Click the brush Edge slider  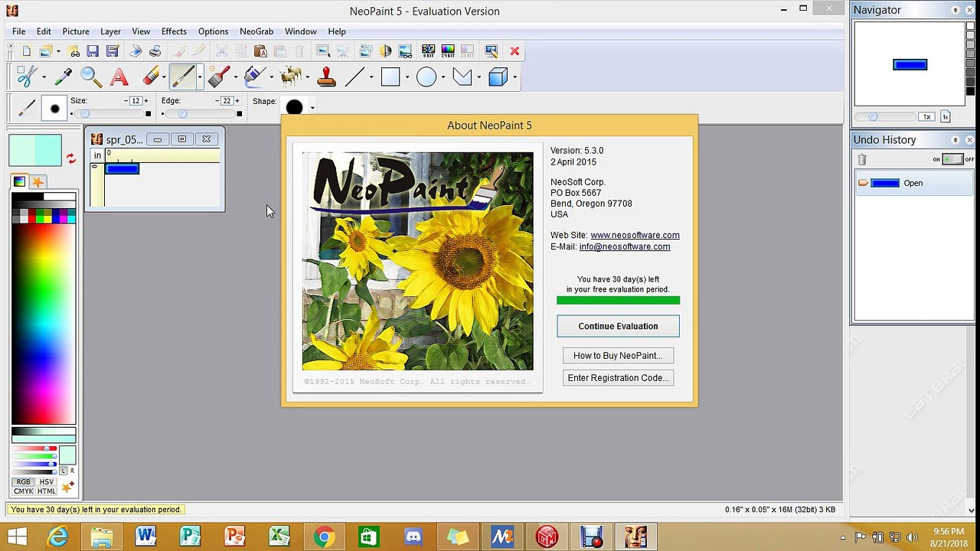coord(200,114)
